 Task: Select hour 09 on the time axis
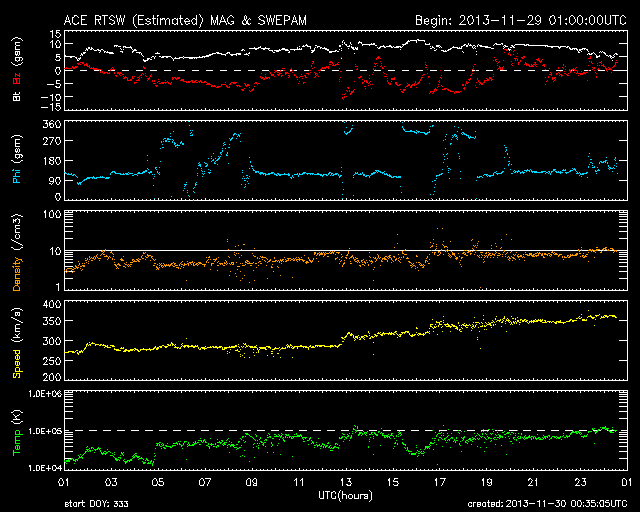[x=250, y=482]
